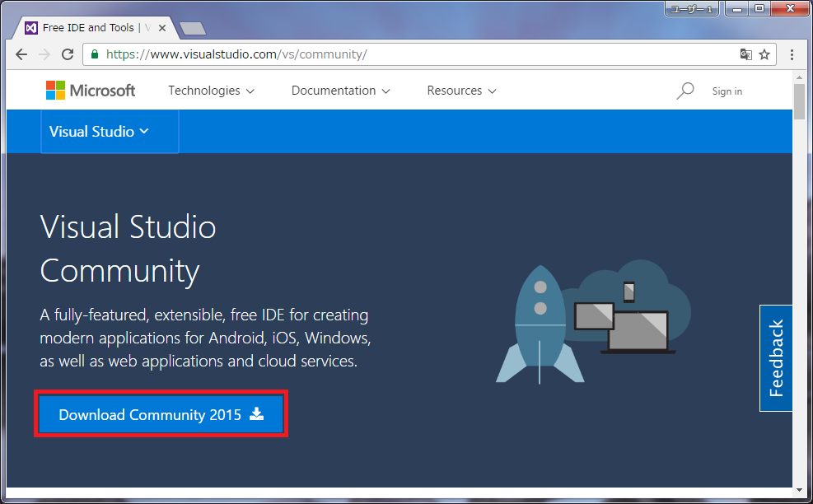Close the Free IDE and Tools tab

point(162,28)
